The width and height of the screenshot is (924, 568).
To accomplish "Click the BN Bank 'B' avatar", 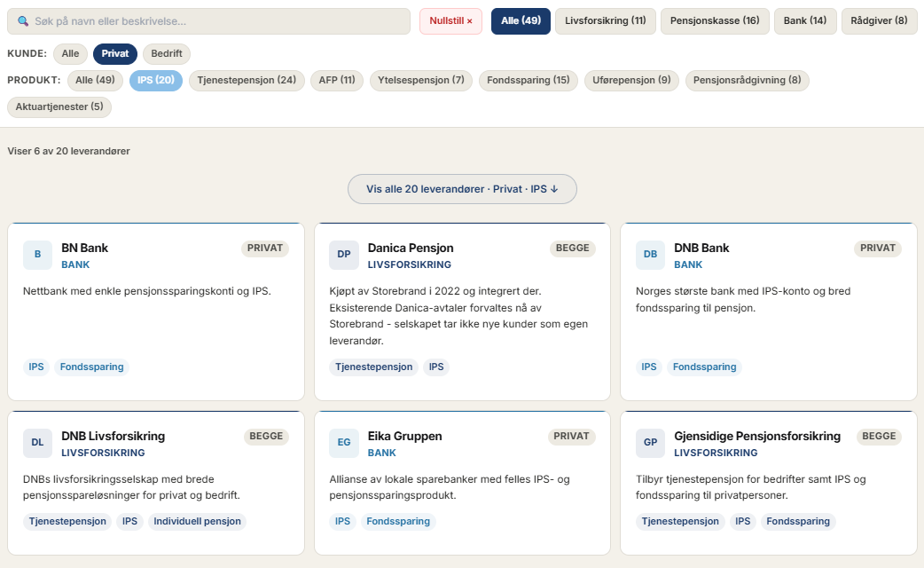I will point(38,255).
